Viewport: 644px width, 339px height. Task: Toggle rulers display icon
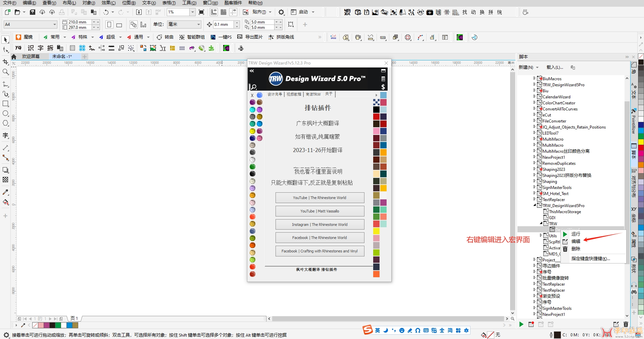pyautogui.click(x=214, y=12)
